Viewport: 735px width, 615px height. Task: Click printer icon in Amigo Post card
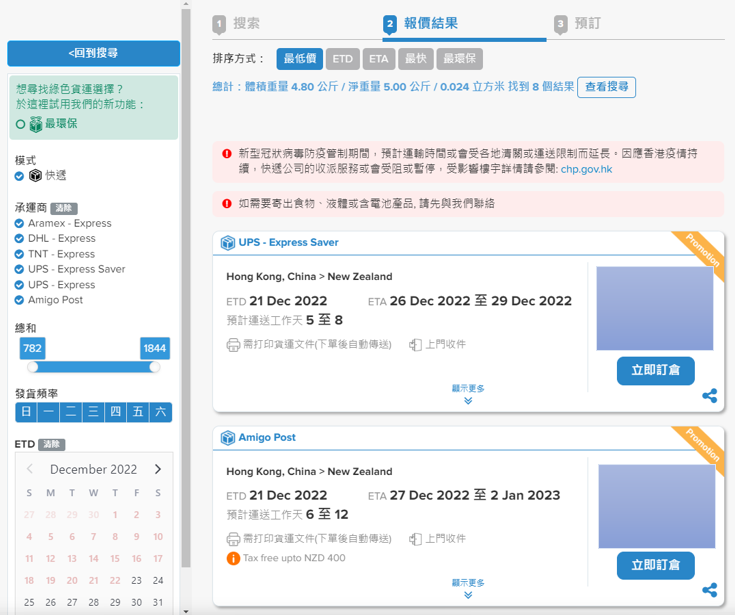coord(233,540)
